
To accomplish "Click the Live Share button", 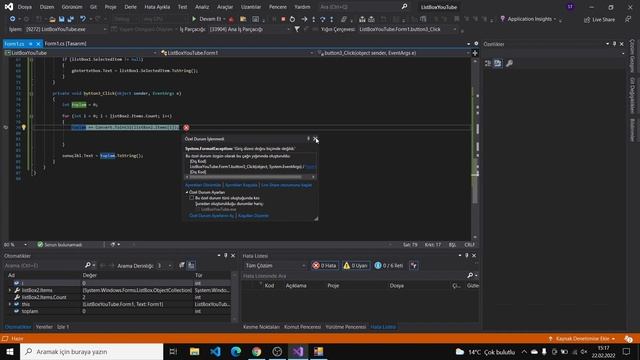I will 599,20.
